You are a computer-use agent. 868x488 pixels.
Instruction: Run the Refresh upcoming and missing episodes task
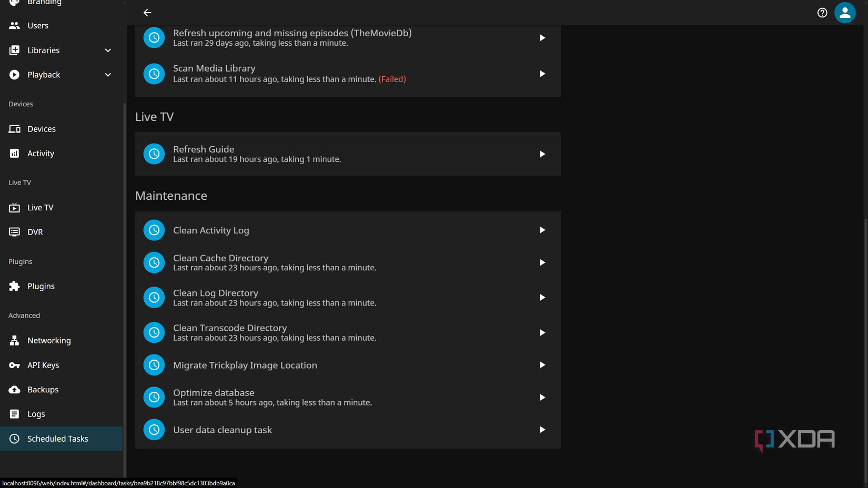(542, 38)
